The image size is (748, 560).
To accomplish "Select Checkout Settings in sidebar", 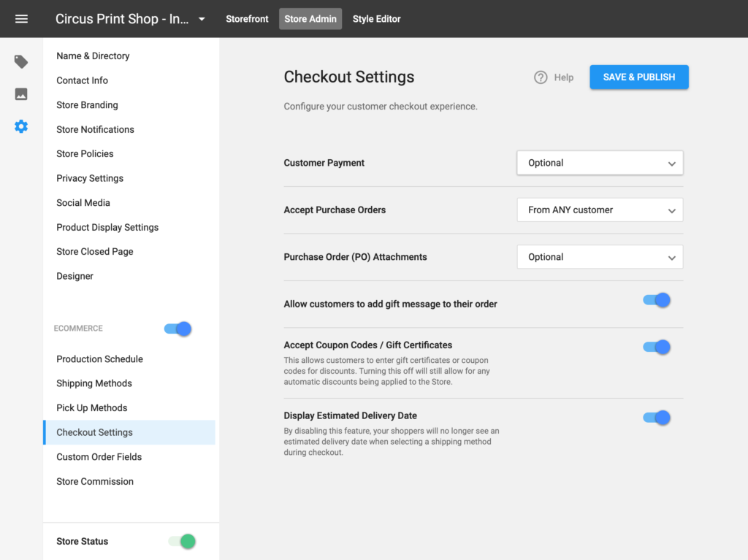I will pyautogui.click(x=129, y=433).
